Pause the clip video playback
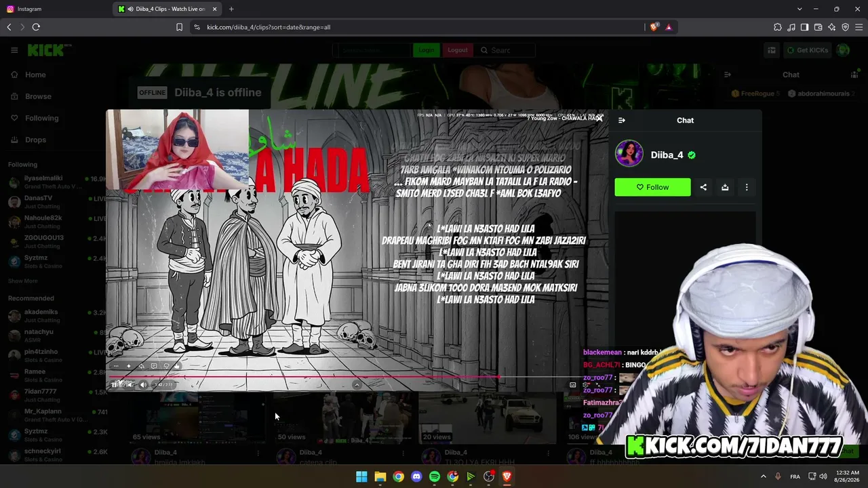The width and height of the screenshot is (868, 488). [x=115, y=385]
